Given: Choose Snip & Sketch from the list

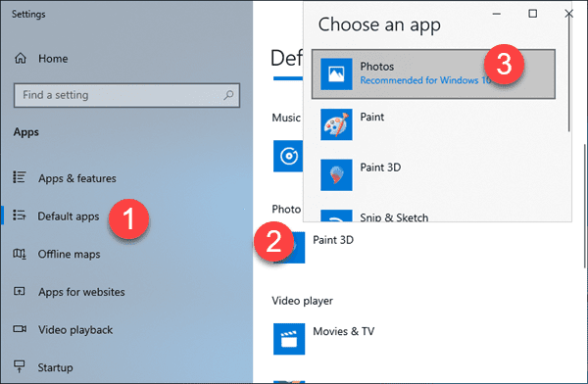Looking at the screenshot, I should [x=394, y=217].
